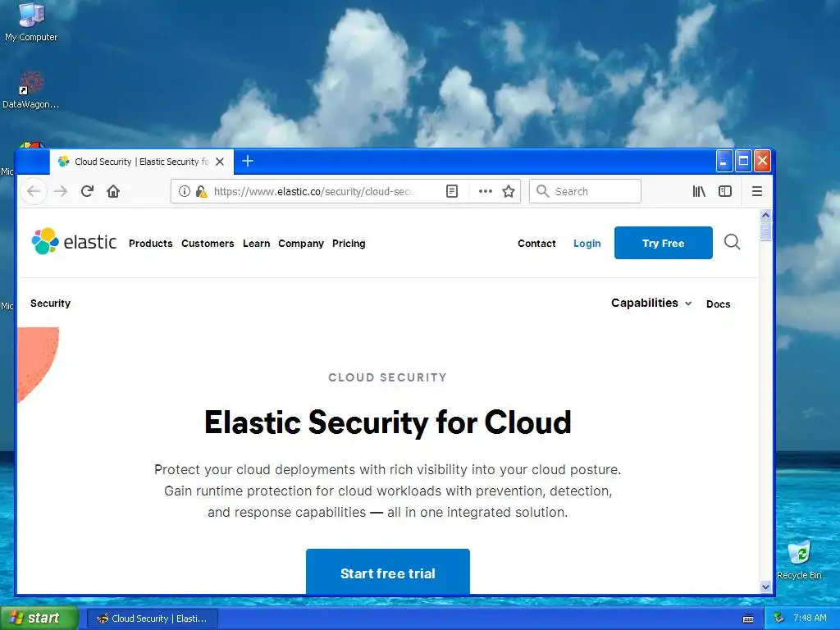Image resolution: width=840 pixels, height=630 pixels.
Task: Go back with Firefox back arrow
Action: 34,191
